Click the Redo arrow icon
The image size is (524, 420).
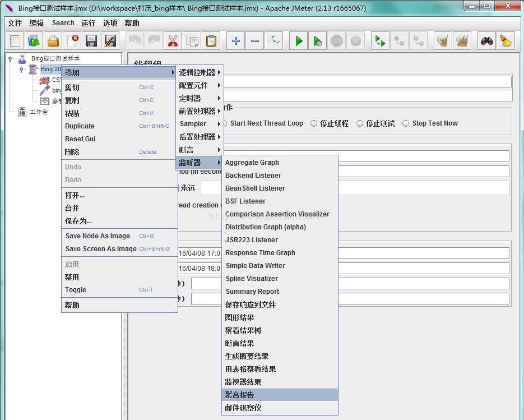[154, 41]
